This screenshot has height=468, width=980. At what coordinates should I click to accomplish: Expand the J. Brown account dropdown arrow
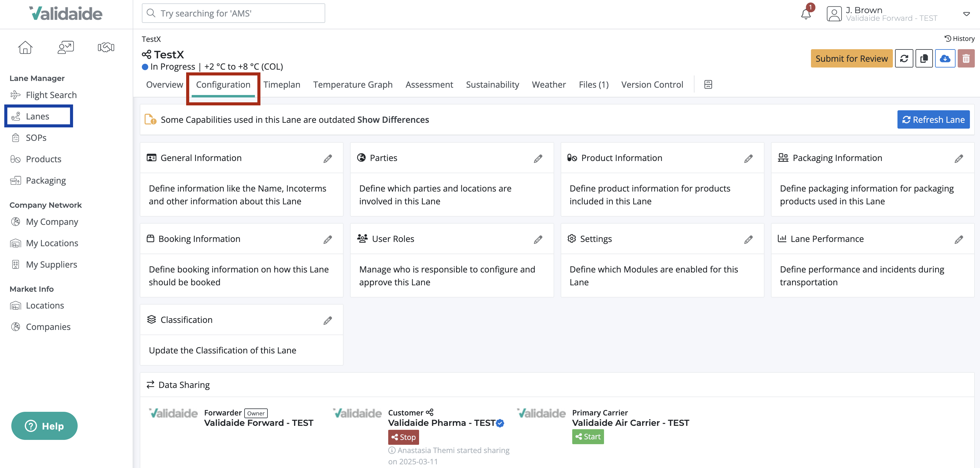[966, 14]
